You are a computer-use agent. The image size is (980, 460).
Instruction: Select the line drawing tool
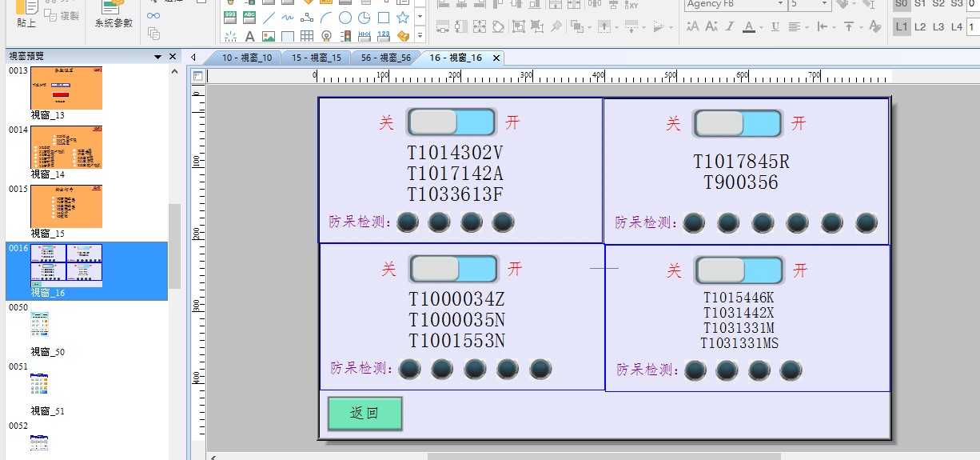[x=269, y=18]
